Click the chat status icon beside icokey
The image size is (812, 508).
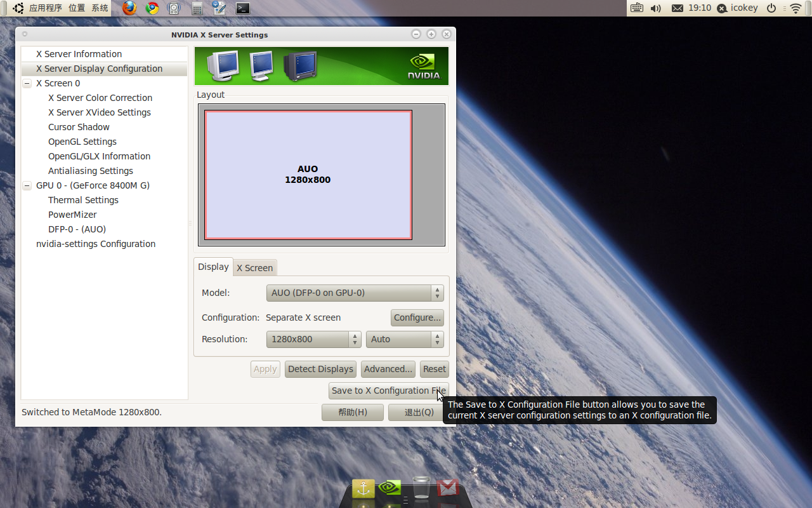[x=722, y=8]
